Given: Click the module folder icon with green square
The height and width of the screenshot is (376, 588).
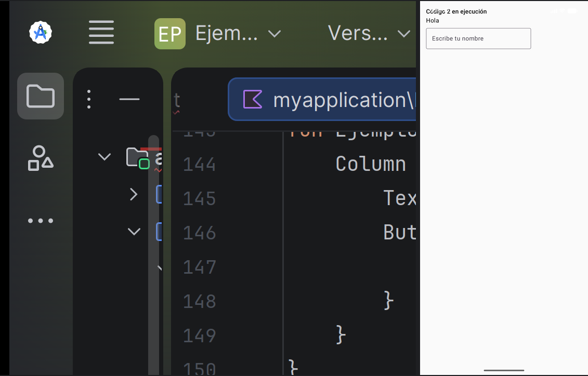Looking at the screenshot, I should pos(138,158).
